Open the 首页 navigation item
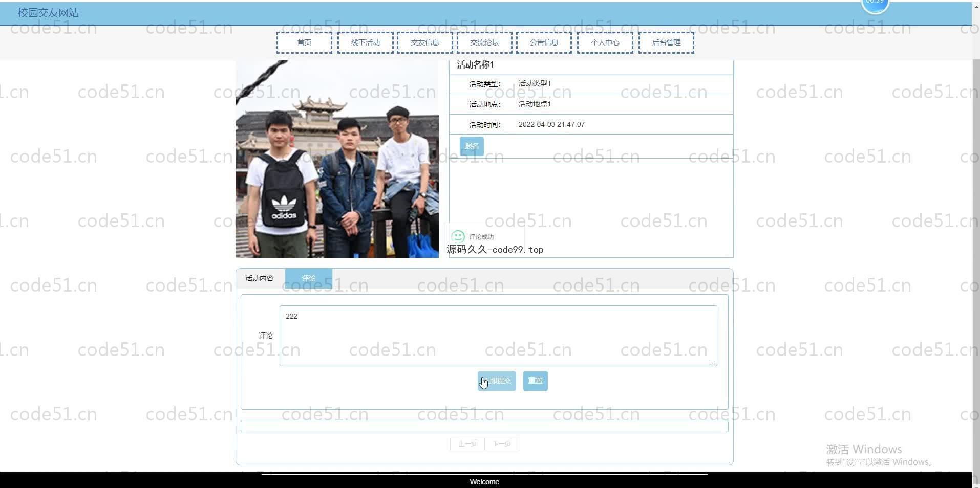The width and height of the screenshot is (980, 488). [x=304, y=43]
